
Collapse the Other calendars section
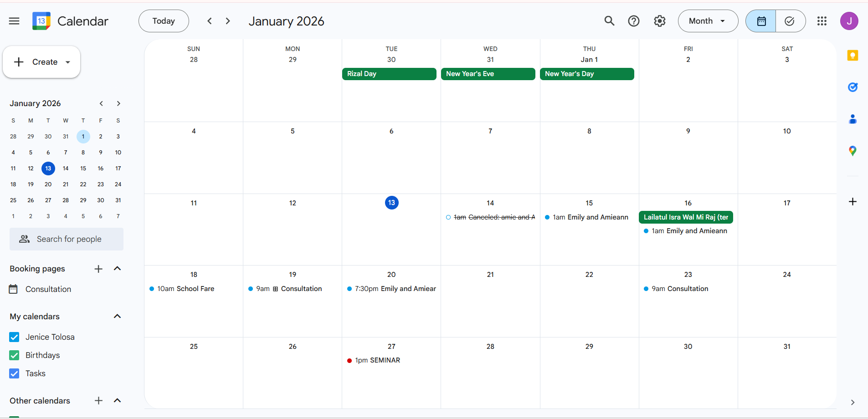(x=117, y=401)
